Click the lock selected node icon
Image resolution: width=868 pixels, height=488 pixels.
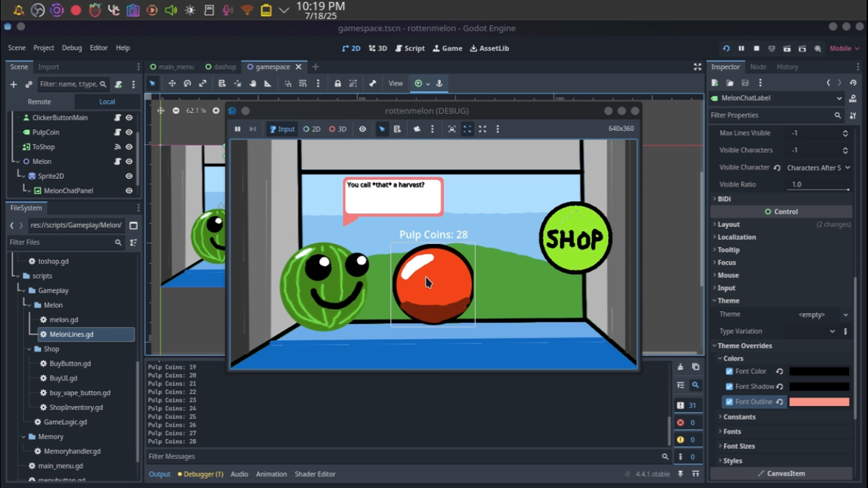point(337,83)
